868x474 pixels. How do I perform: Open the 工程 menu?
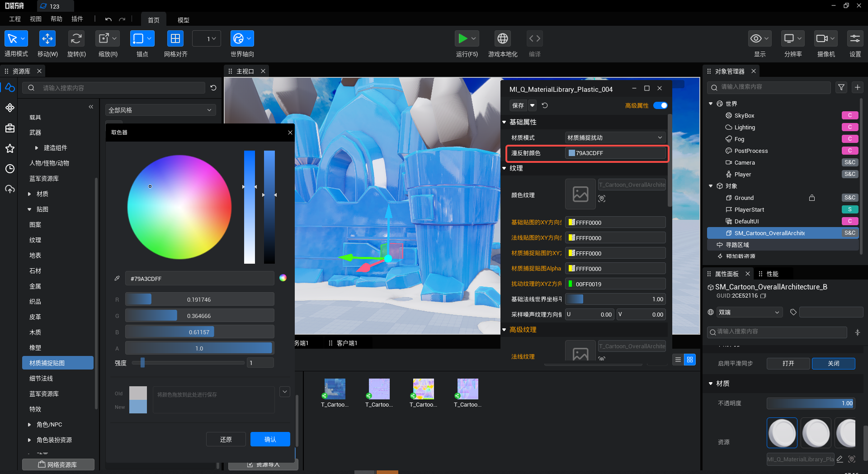tap(15, 19)
